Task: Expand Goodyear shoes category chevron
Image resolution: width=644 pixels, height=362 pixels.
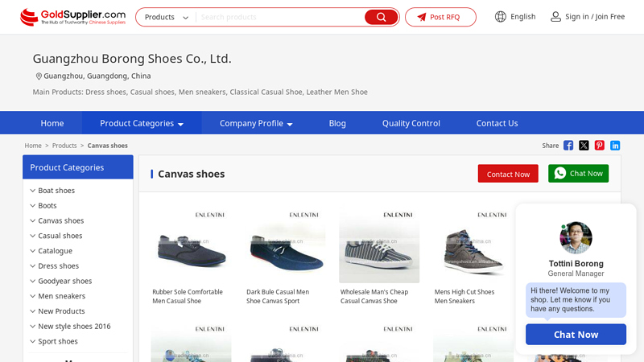Action: pos(33,281)
